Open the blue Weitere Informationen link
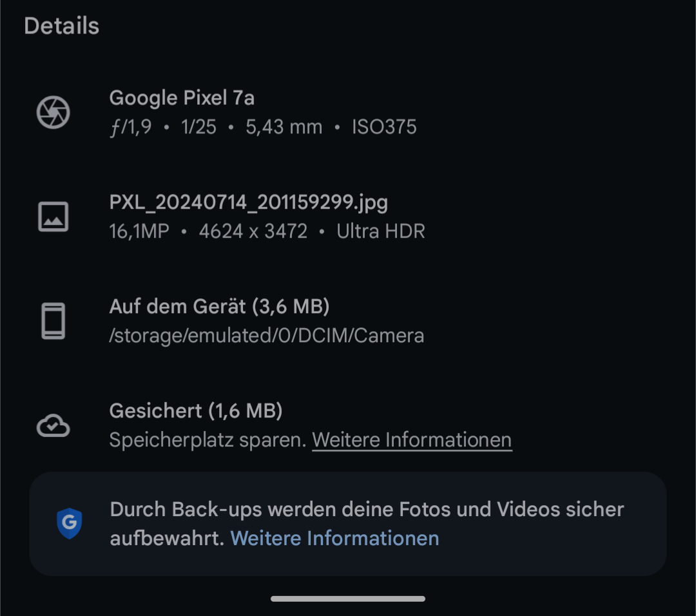This screenshot has width=696, height=616. [334, 538]
